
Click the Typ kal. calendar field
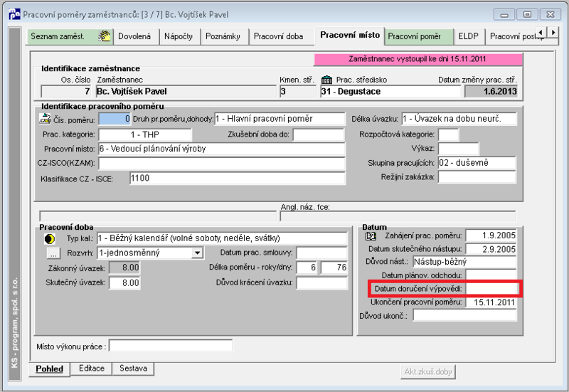point(222,238)
